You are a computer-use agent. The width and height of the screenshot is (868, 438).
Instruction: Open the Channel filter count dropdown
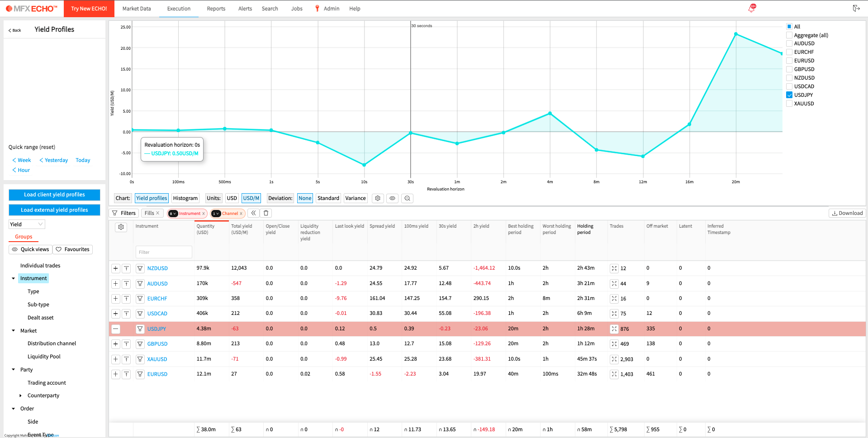(x=216, y=214)
